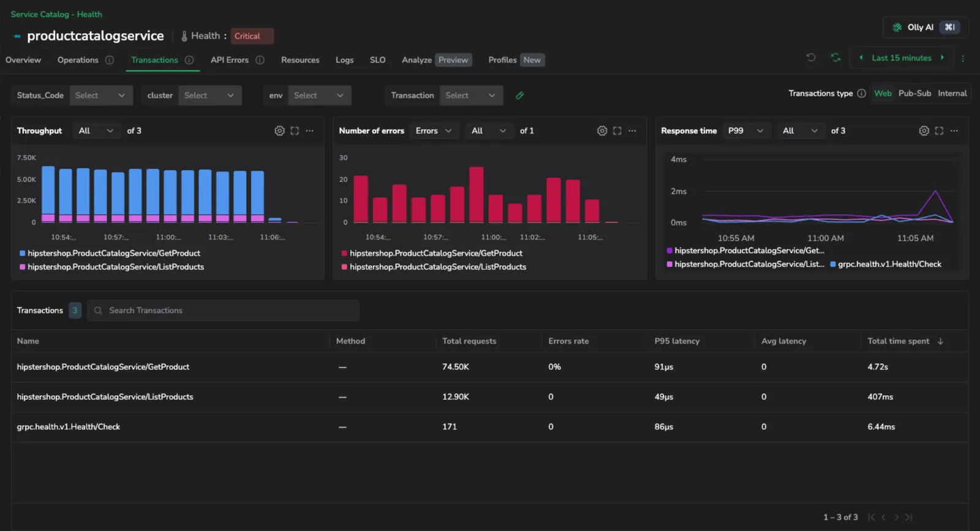The height and width of the screenshot is (531, 980).
Task: Open hipstershop ProductCatalogService/GetProduct transaction row
Action: tap(490, 367)
